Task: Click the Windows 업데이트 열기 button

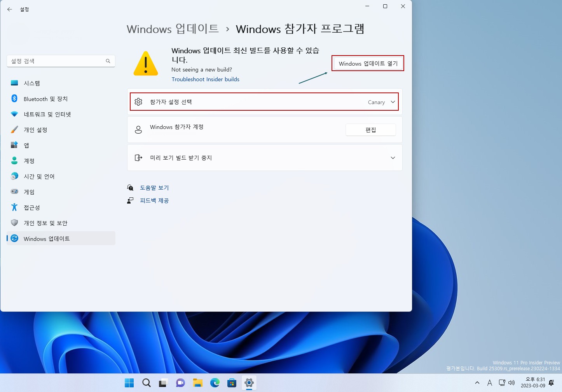Action: 368,63
